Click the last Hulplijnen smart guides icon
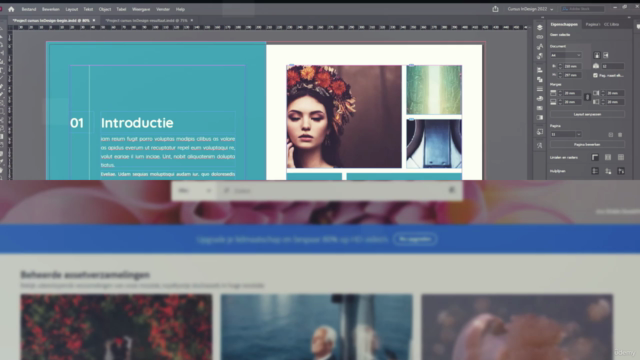Screen dimensions: 640x360 click(x=621, y=171)
